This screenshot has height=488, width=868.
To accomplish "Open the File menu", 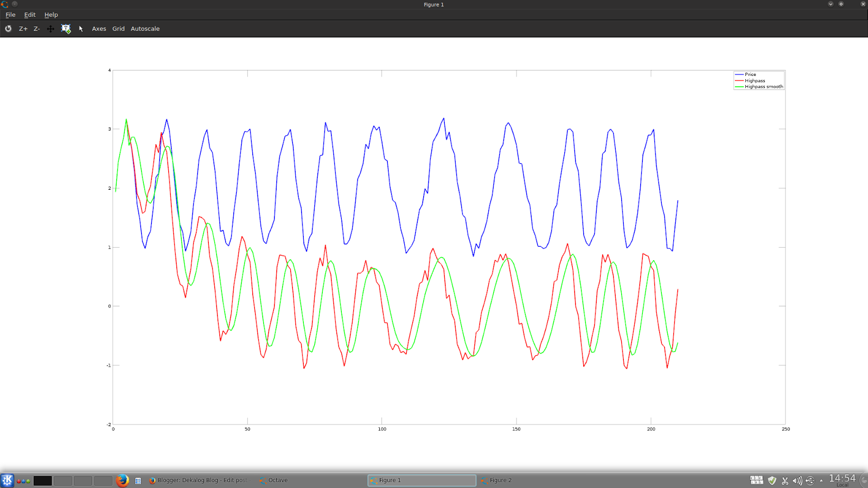I will tap(10, 15).
